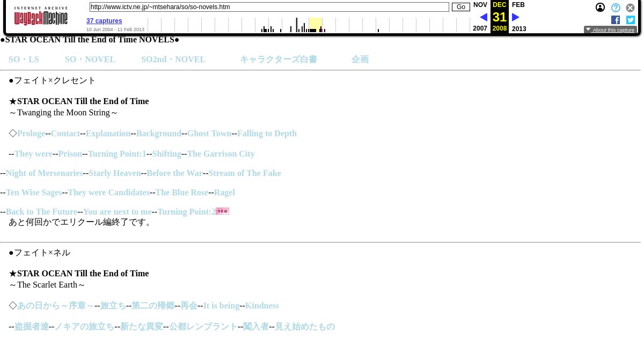Go to previous capture arrow
This screenshot has width=644, height=338.
coord(484,17)
